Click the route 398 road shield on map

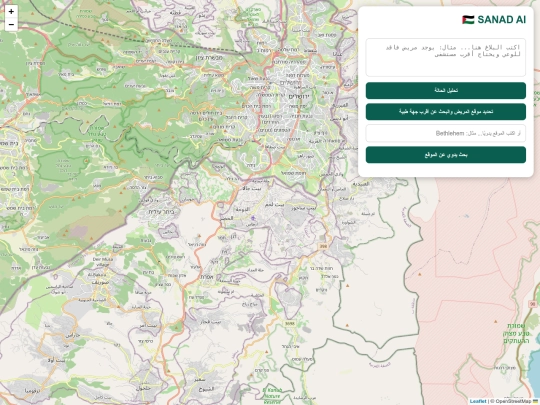[x=323, y=246]
